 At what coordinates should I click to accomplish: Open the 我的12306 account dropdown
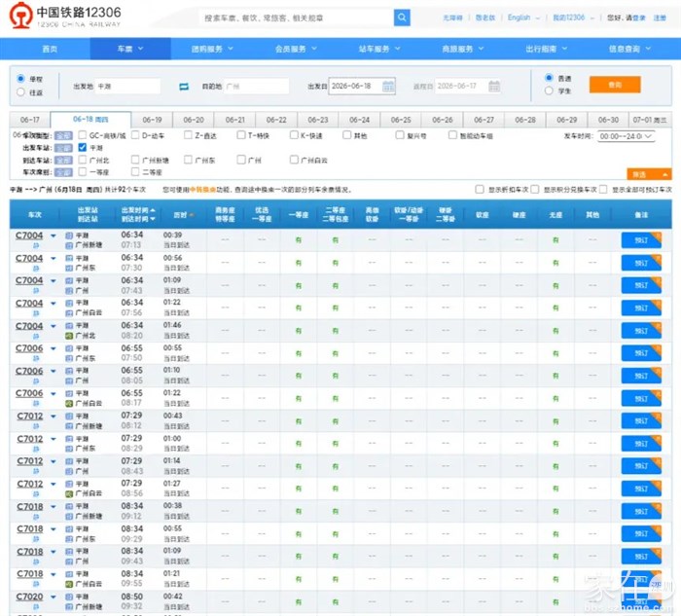[573, 18]
